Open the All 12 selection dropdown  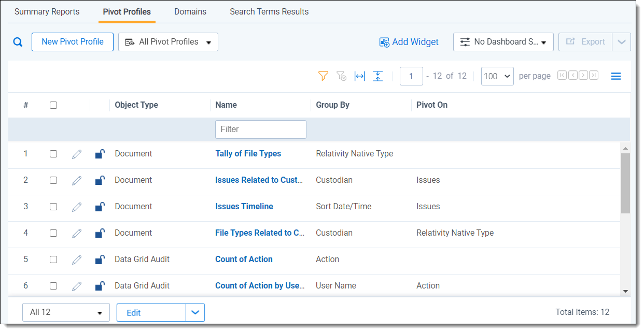pyautogui.click(x=66, y=312)
